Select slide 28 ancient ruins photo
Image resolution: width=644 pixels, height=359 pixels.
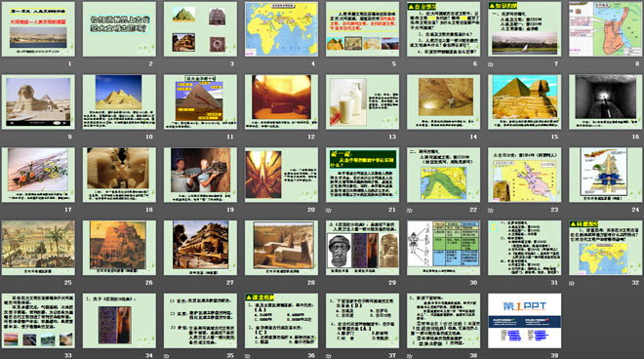[x=282, y=248]
